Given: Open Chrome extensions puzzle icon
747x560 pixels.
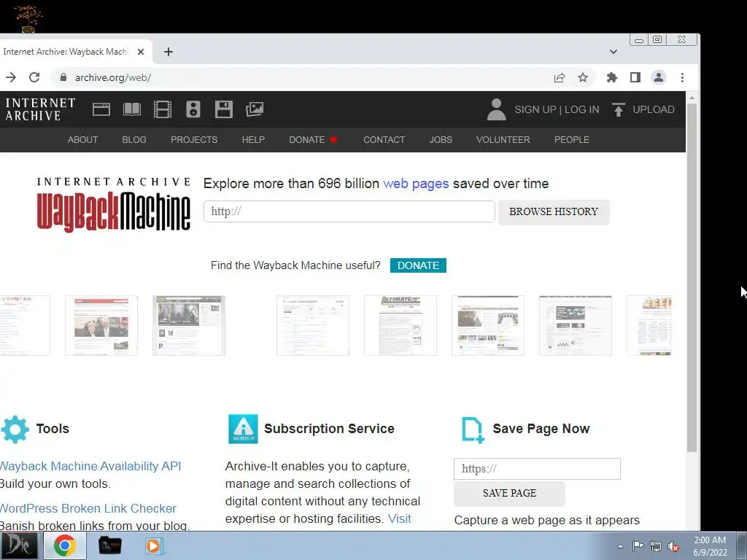Looking at the screenshot, I should (x=612, y=77).
